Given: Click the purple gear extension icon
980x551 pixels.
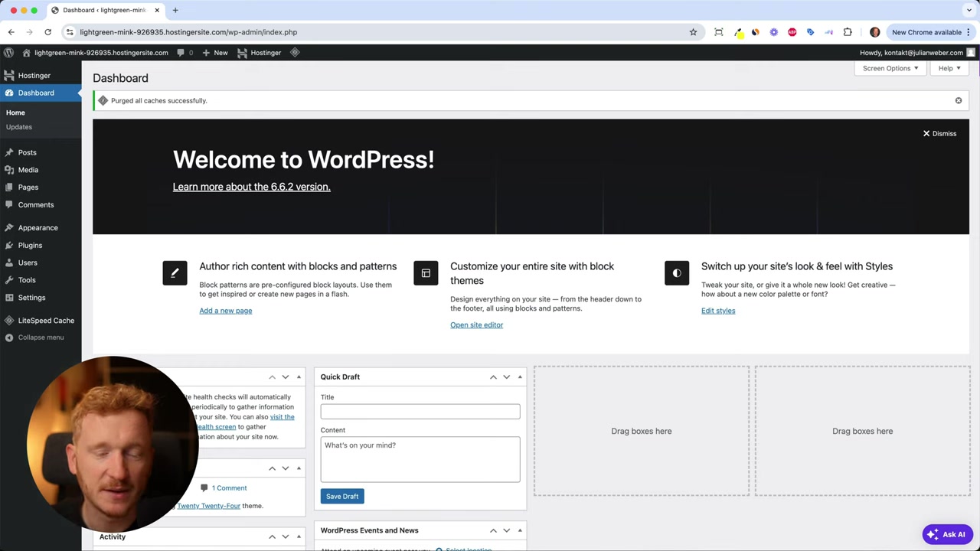Looking at the screenshot, I should (773, 32).
